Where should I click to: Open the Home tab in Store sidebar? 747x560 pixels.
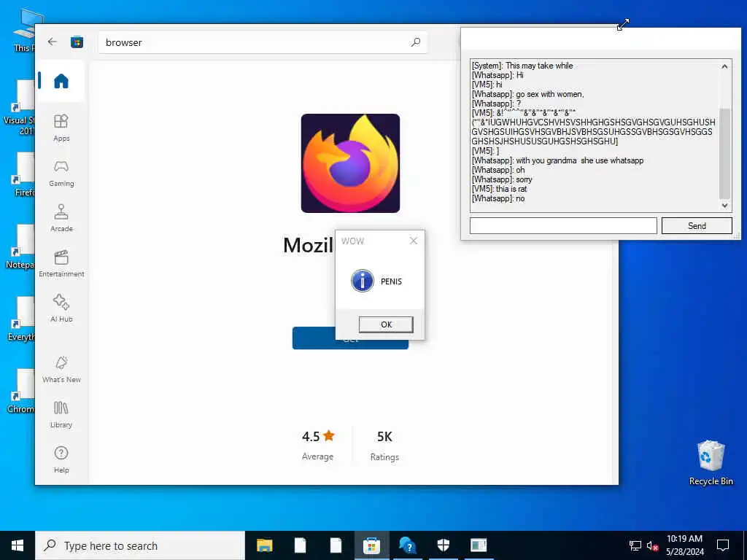61,81
